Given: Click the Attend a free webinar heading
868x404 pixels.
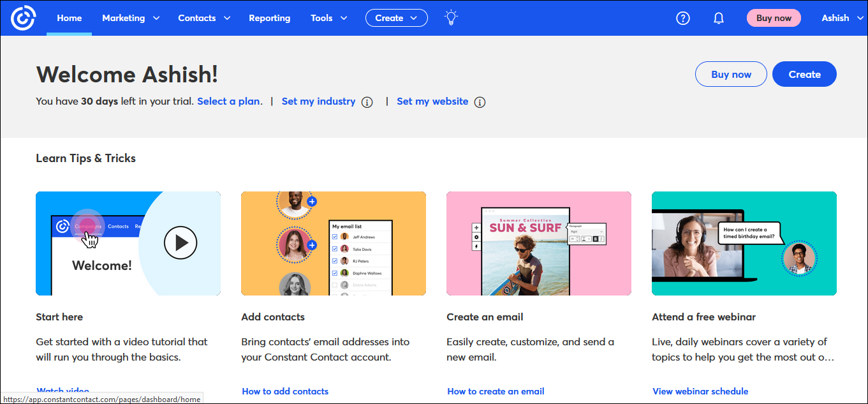Looking at the screenshot, I should click(703, 317).
